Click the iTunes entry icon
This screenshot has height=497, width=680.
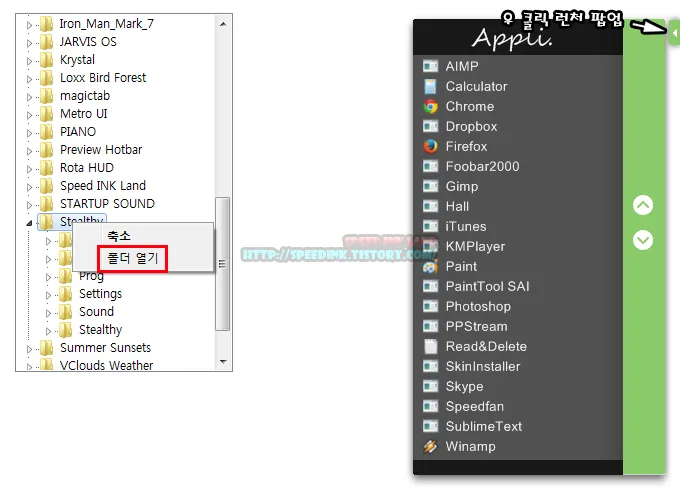pos(430,226)
